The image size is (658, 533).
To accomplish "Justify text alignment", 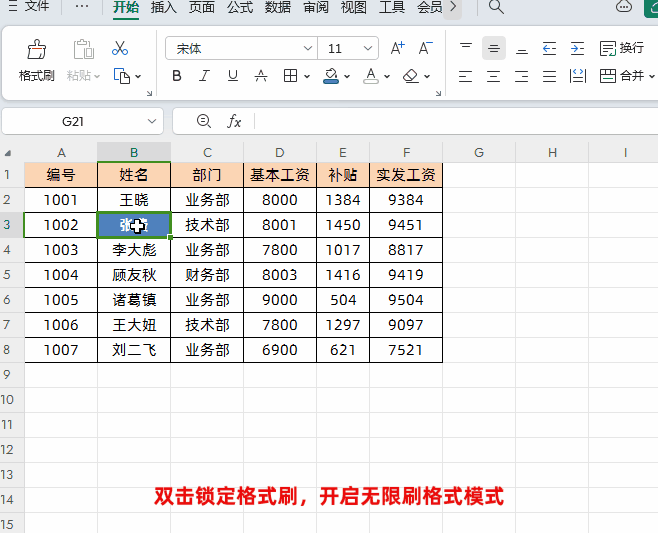I will pos(549,76).
